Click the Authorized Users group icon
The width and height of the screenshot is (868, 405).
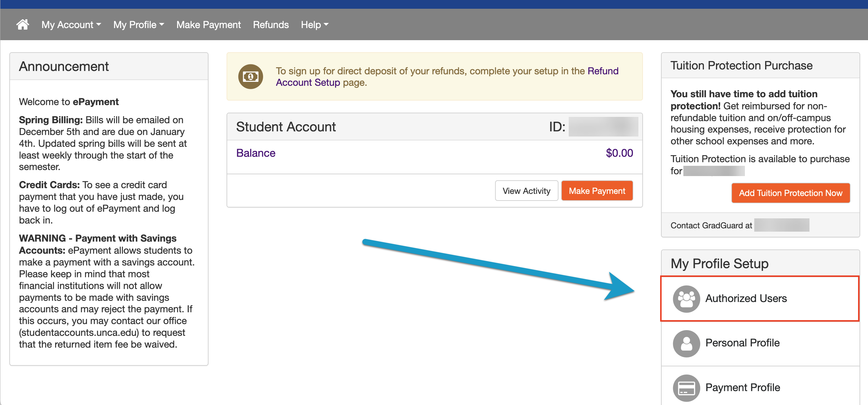click(686, 299)
